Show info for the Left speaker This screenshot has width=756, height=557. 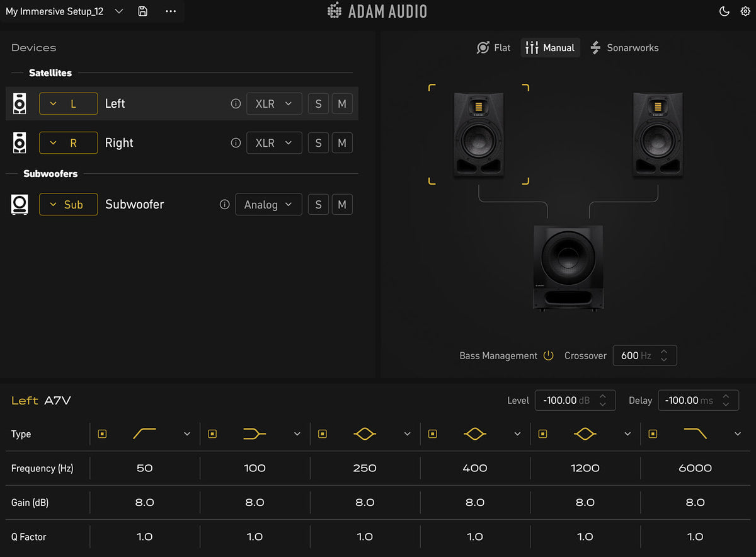pyautogui.click(x=236, y=104)
